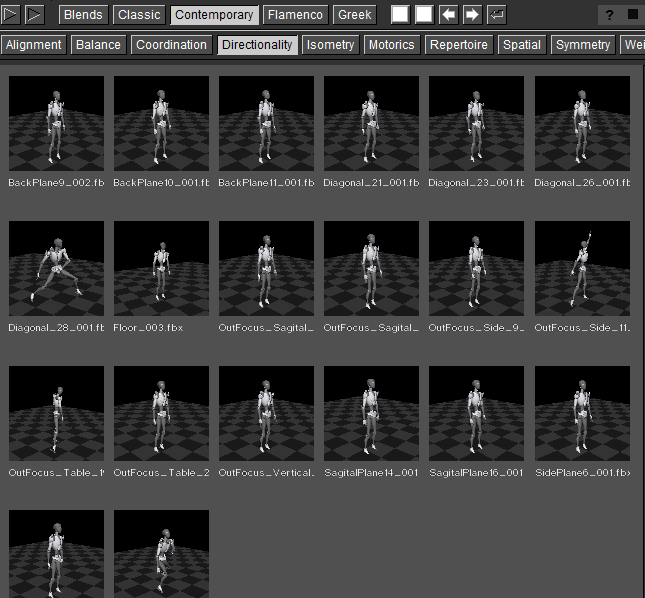Select the Diagonal_28_001 motion thumbnail
Screen dimensions: 645x598
[56, 268]
